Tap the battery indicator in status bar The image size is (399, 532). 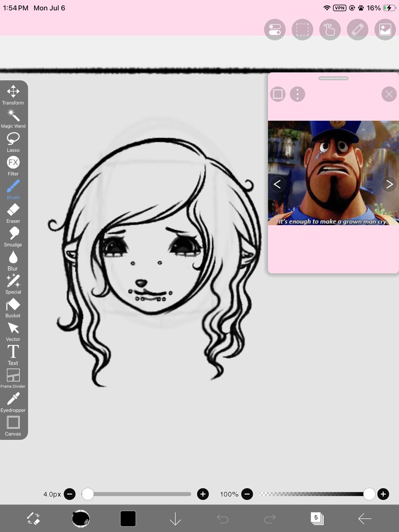click(x=389, y=8)
